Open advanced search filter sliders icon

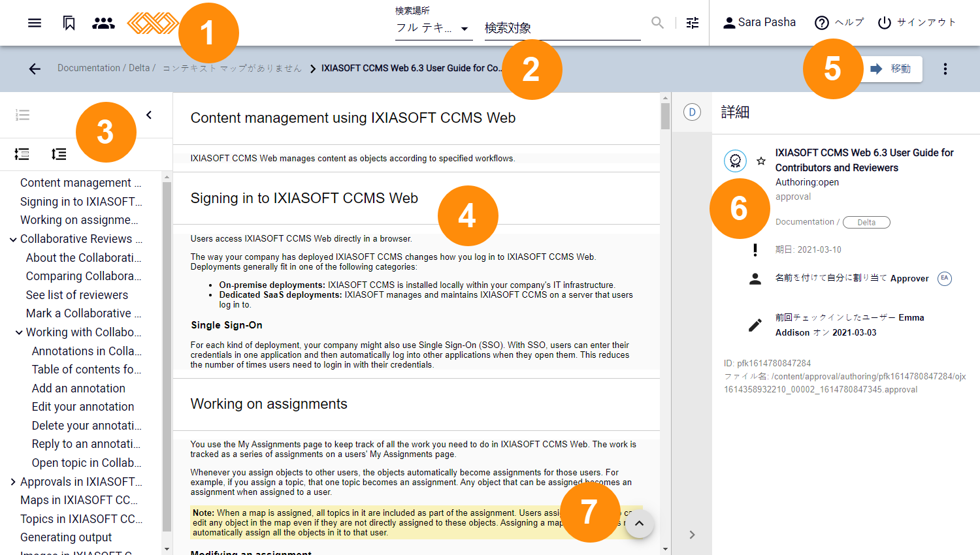693,23
